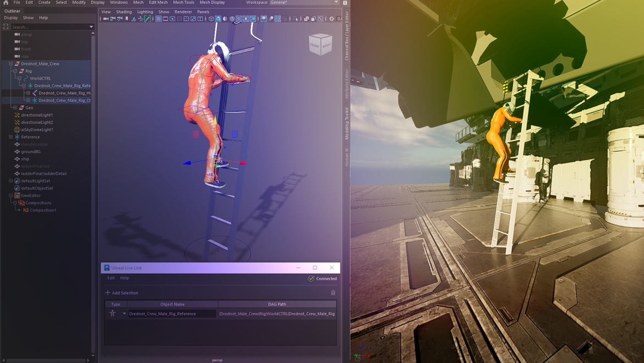Toggle smooth shade all icon in viewport toolbar
The height and width of the screenshot is (363, 644).
coord(218,19)
